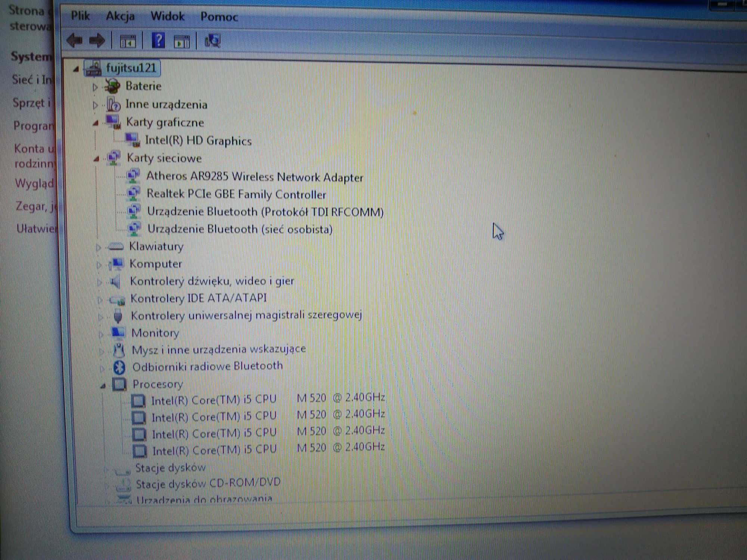The image size is (747, 560).
Task: Expand the Baterie node
Action: point(95,87)
